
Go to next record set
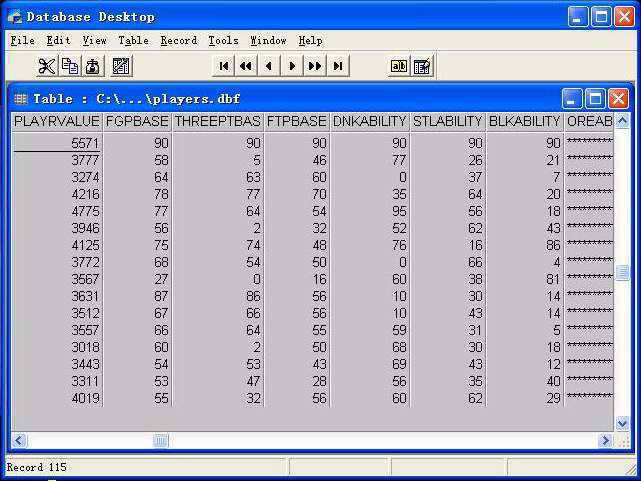[x=315, y=66]
